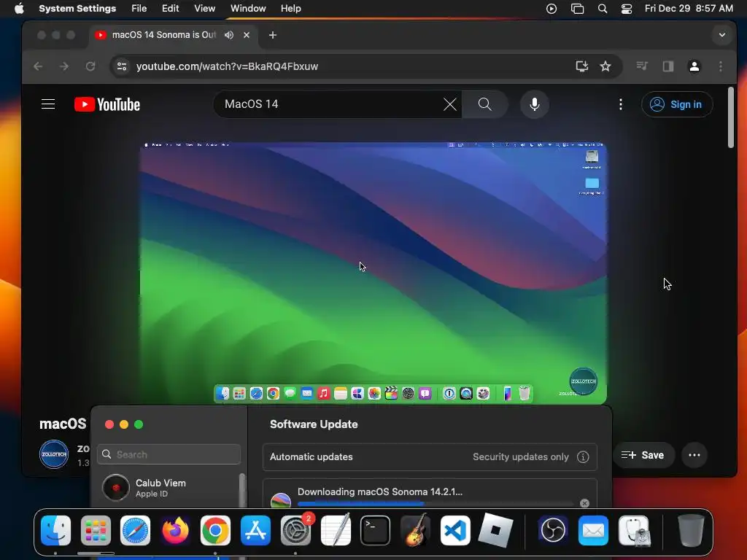Image resolution: width=747 pixels, height=560 pixels.
Task: Expand the tab search dropdown in Chrome
Action: tap(721, 35)
